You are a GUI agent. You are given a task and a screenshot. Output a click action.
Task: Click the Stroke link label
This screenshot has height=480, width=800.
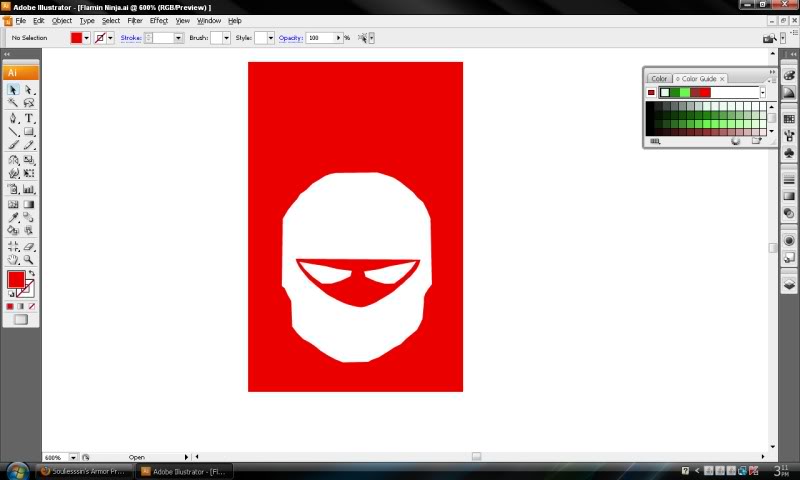click(131, 38)
